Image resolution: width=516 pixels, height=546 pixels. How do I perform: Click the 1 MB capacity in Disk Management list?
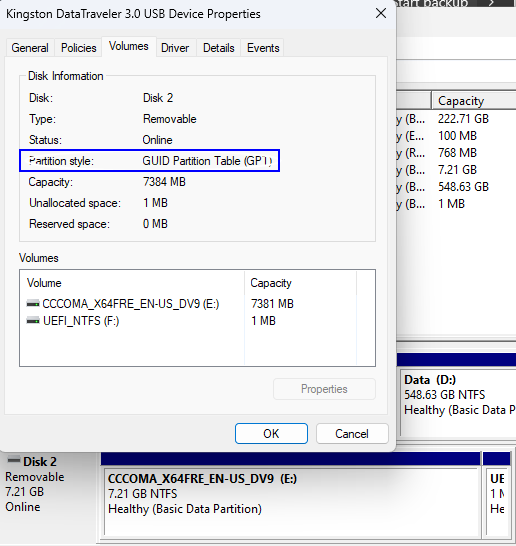click(x=451, y=204)
